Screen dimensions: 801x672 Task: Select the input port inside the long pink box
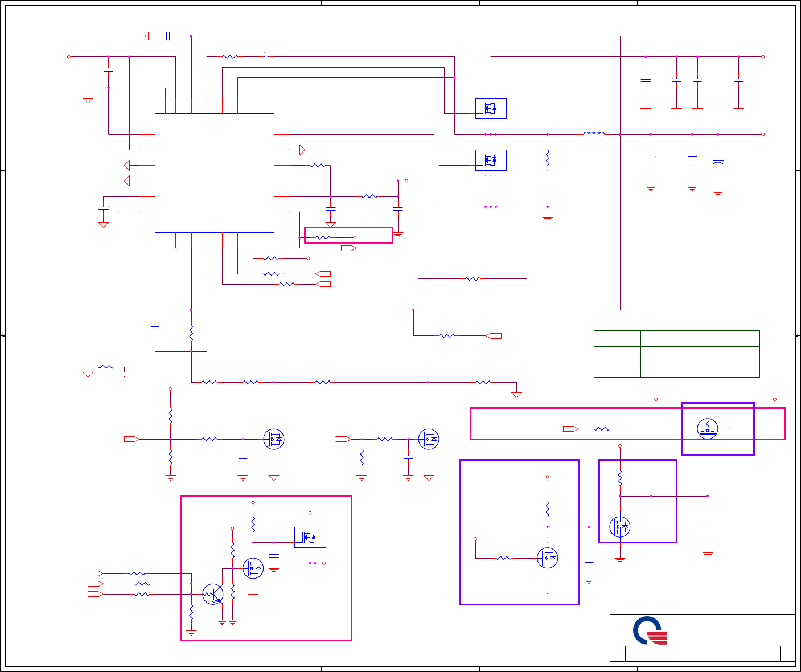[571, 429]
